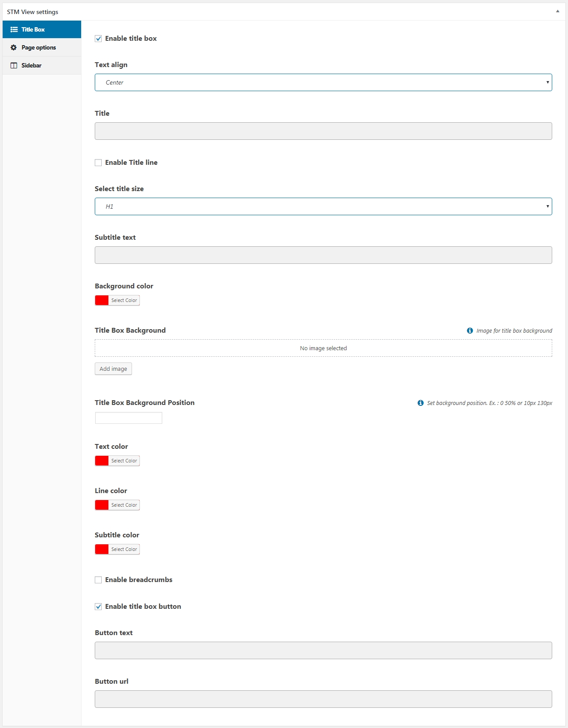Switch to the Page options tab

point(39,47)
